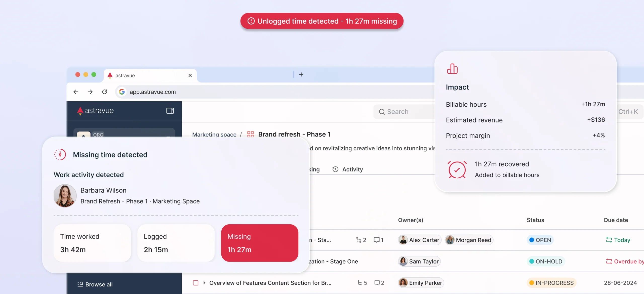The image size is (644, 294).
Task: Click Browse all in the sidebar
Action: [95, 284]
